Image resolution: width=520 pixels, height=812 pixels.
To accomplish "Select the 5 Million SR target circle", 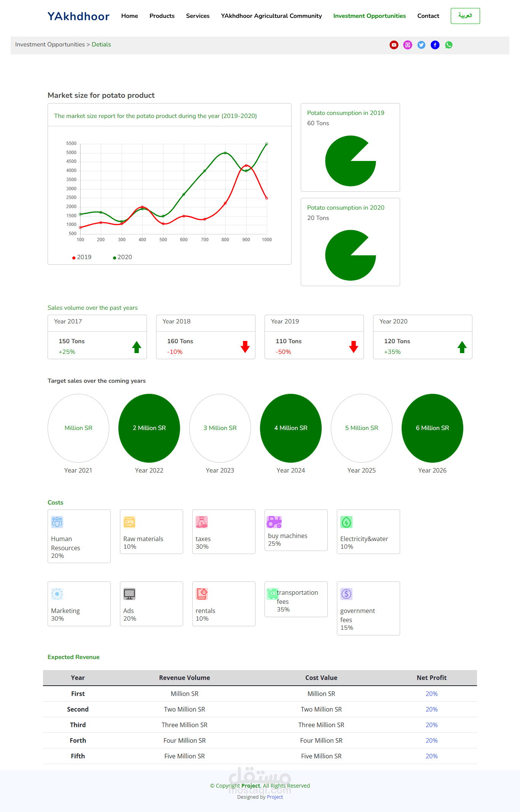I will point(362,428).
